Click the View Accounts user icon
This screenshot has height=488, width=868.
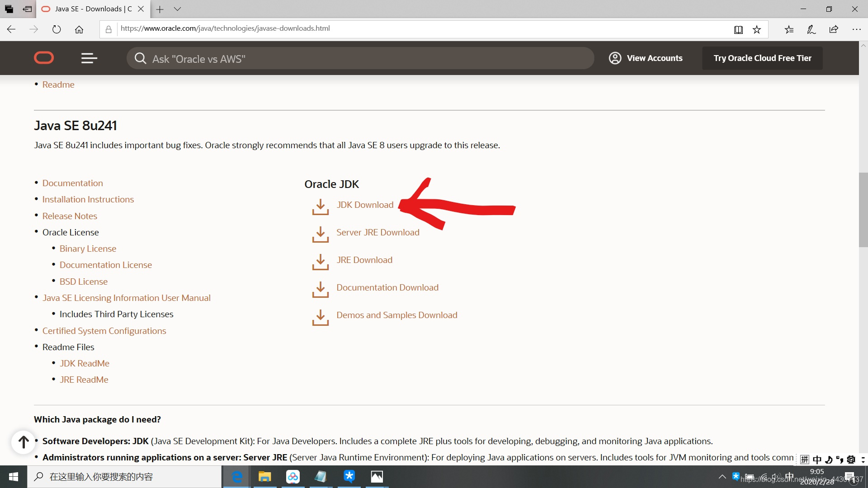[x=615, y=58]
